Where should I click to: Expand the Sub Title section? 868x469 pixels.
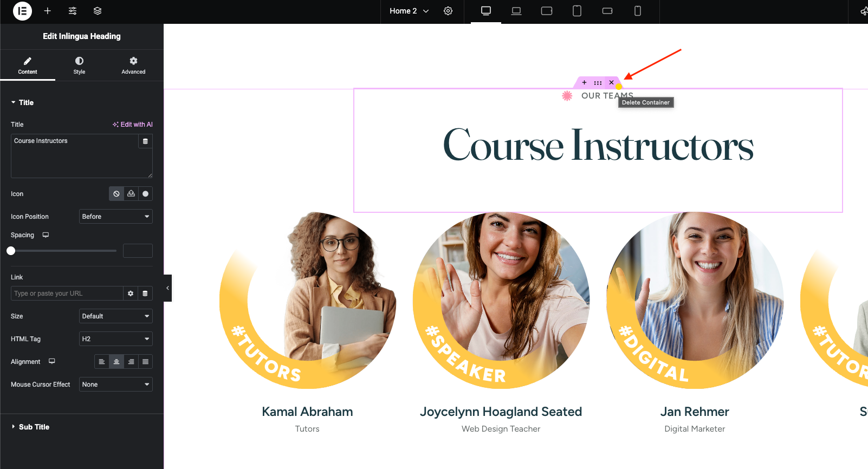pos(34,427)
